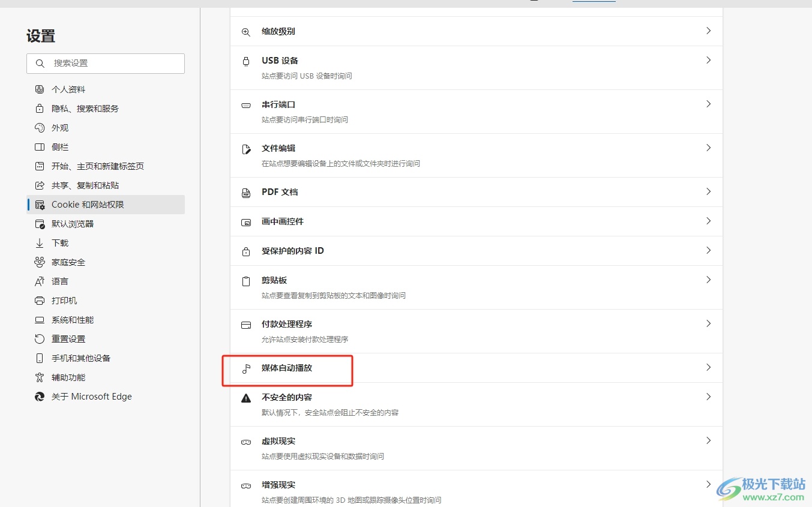The width and height of the screenshot is (812, 507).
Task: Select 关于 Microsoft Edge
Action: [x=106, y=397]
